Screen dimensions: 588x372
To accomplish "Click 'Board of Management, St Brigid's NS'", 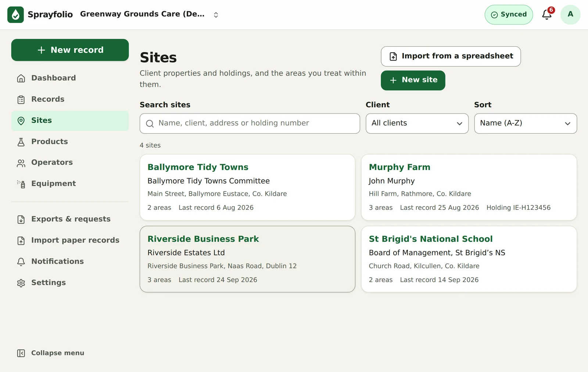I will pos(437,253).
